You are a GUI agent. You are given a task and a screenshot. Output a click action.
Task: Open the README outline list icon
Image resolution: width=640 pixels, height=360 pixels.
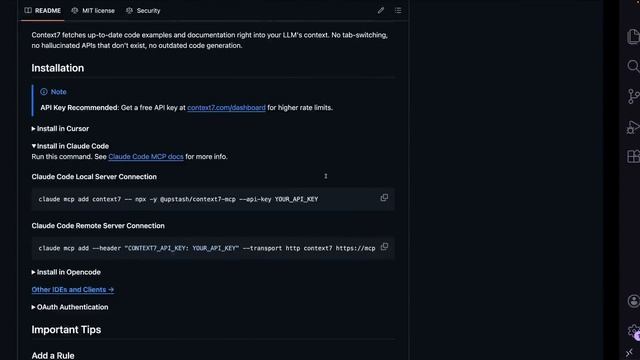(x=398, y=11)
